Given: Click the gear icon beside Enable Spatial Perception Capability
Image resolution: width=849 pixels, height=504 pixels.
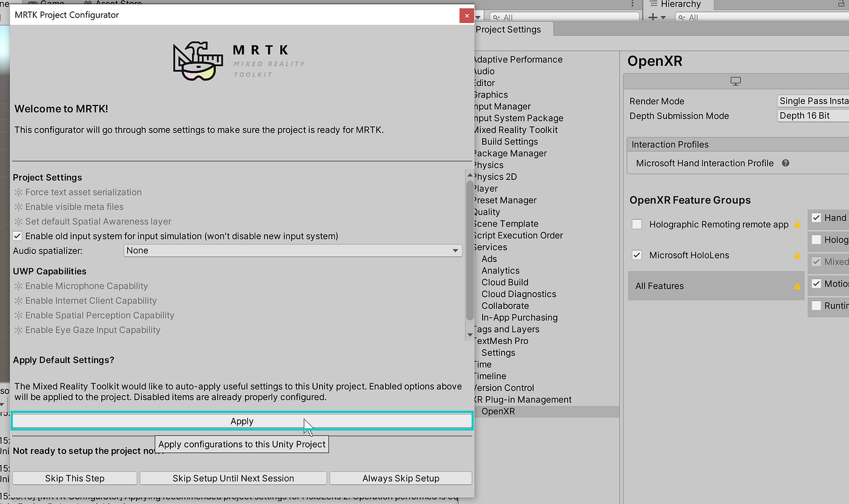Looking at the screenshot, I should pos(19,315).
